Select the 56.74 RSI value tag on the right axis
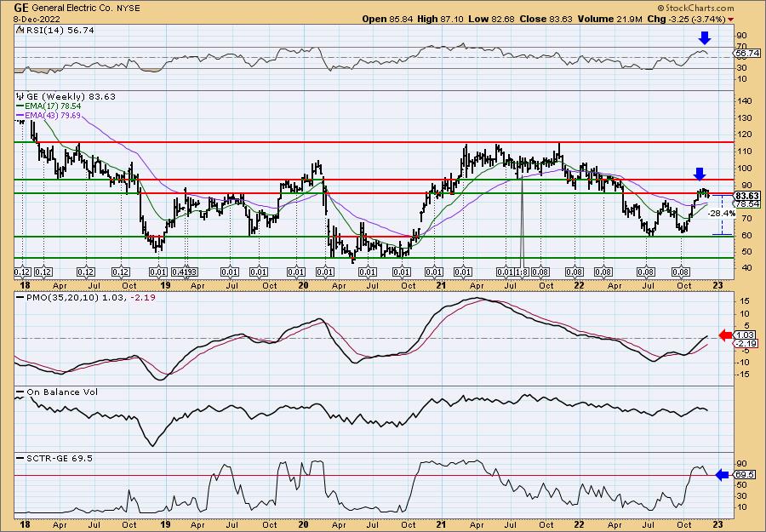The height and width of the screenshot is (532, 766). pyautogui.click(x=748, y=53)
